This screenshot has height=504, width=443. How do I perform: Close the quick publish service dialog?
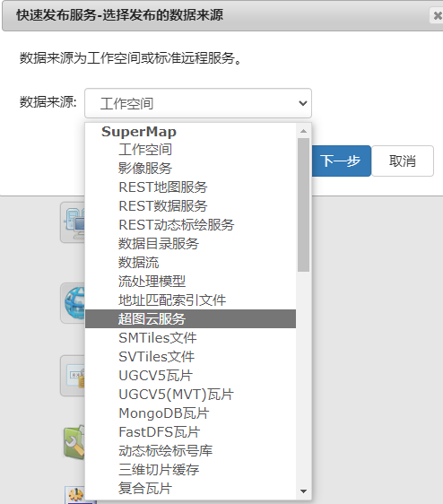tap(437, 15)
